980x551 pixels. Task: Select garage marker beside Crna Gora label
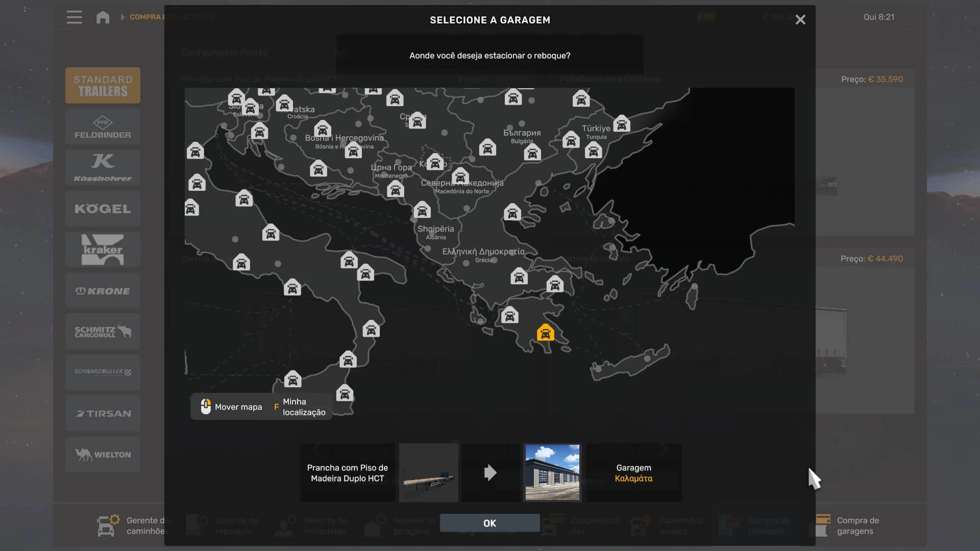click(x=395, y=189)
